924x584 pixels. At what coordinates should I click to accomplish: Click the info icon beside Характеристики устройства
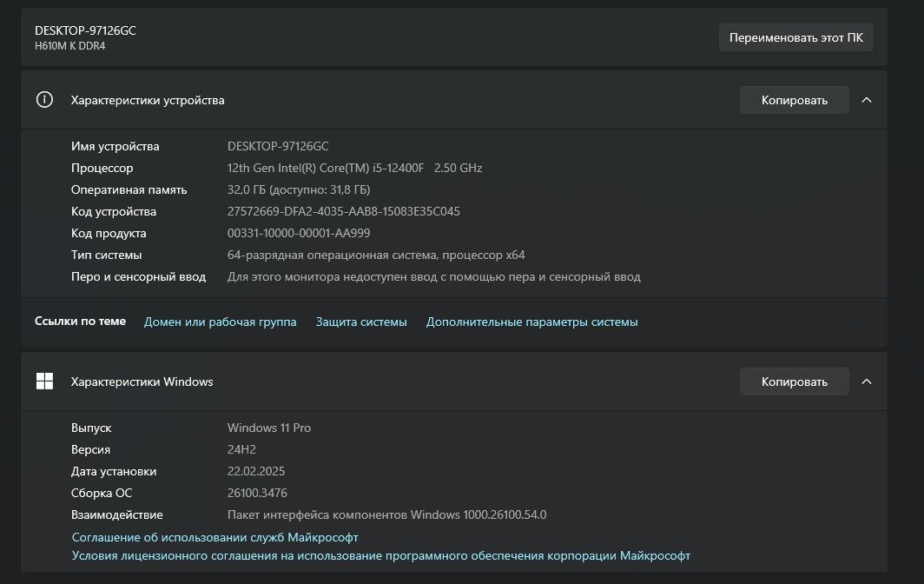[x=44, y=100]
